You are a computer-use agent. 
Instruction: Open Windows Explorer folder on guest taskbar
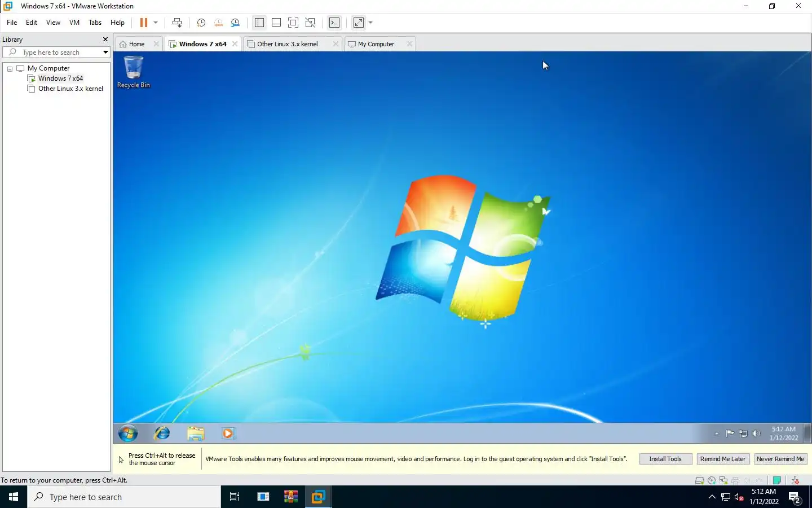click(x=196, y=433)
